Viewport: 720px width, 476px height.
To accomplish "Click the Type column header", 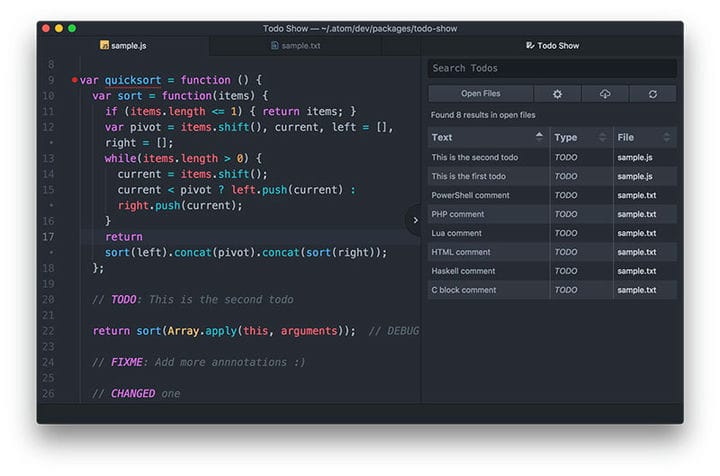I will (581, 137).
